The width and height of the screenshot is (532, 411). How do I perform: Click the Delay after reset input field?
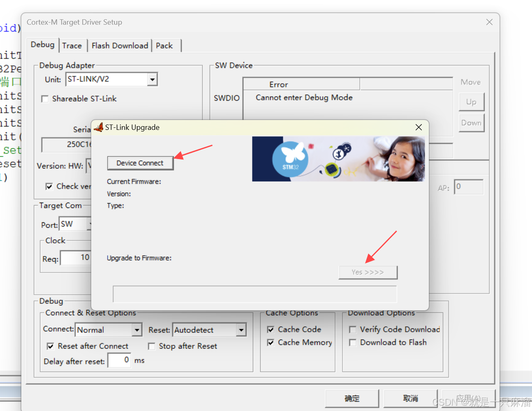[119, 360]
